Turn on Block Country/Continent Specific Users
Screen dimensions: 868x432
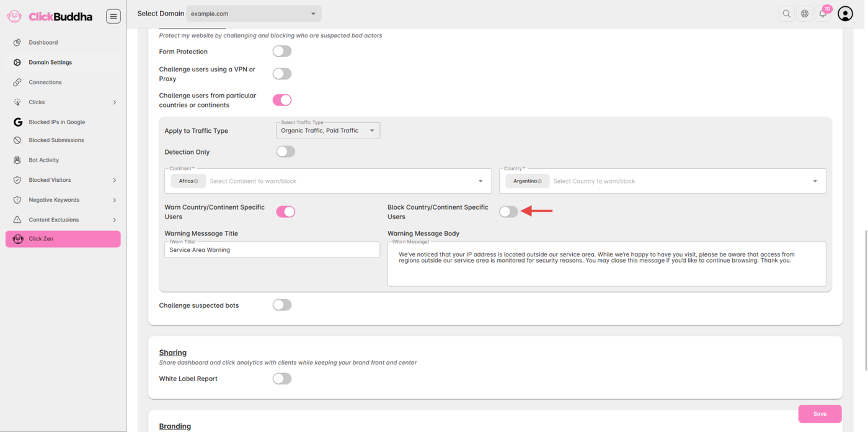tap(508, 212)
